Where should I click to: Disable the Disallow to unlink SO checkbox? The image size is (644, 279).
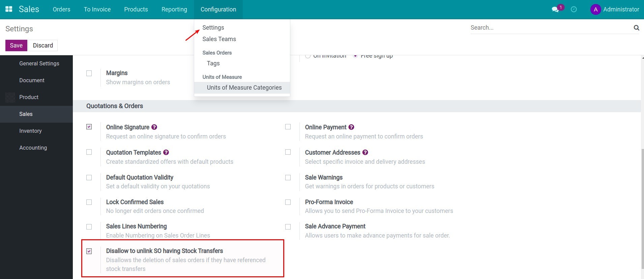tap(89, 251)
